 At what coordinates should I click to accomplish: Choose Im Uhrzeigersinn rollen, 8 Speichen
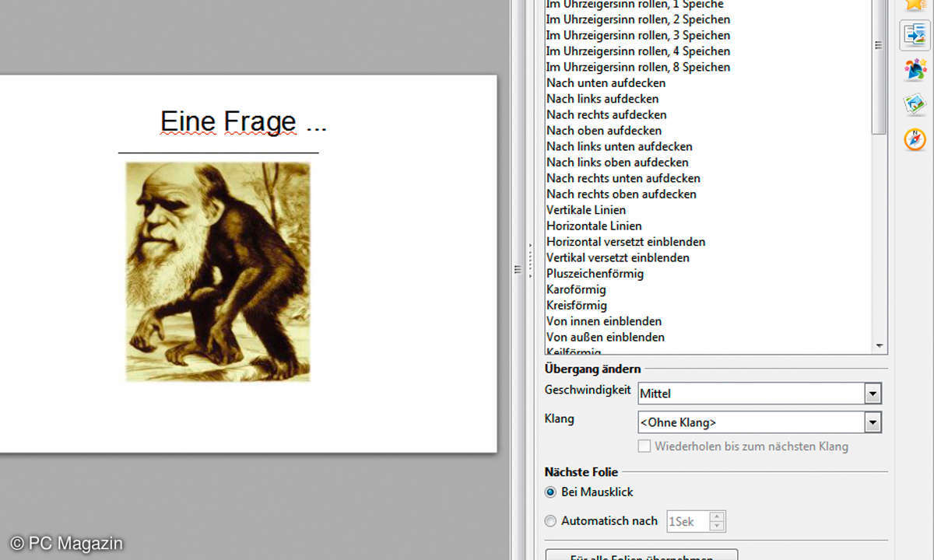(638, 67)
